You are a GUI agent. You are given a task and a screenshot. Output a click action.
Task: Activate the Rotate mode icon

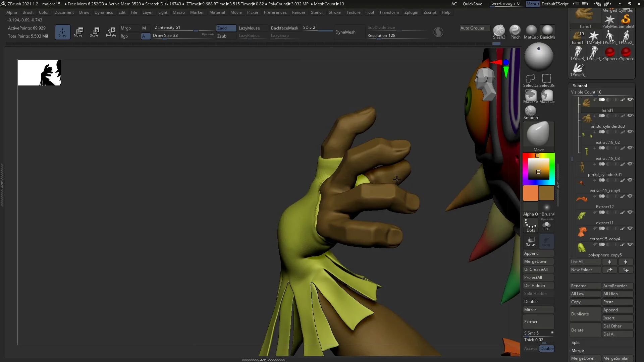[x=111, y=32]
